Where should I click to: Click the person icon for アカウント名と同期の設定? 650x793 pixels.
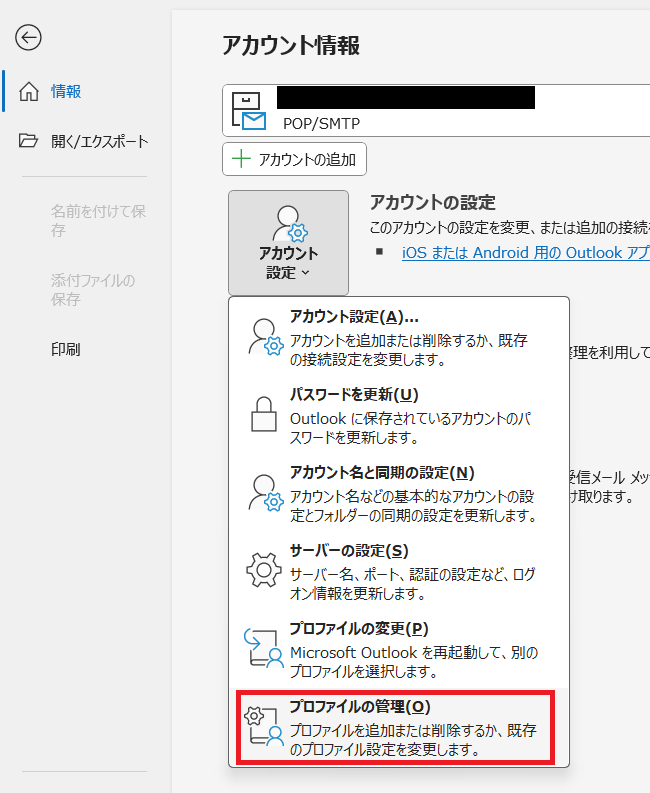(x=266, y=493)
